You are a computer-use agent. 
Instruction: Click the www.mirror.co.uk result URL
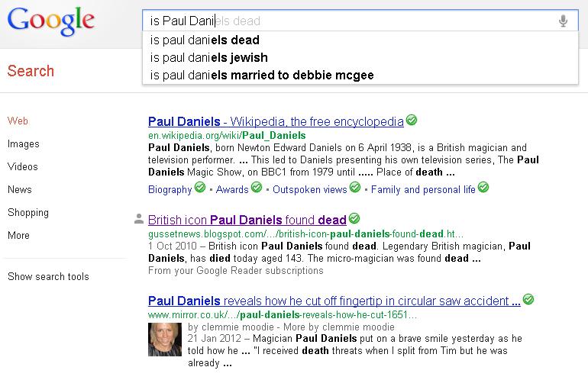pyautogui.click(x=283, y=315)
